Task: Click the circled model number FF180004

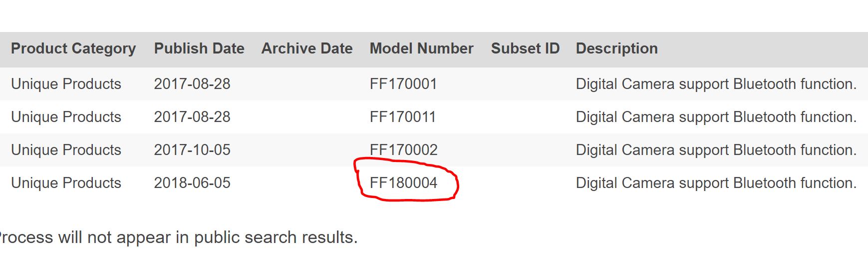Action: tap(403, 183)
